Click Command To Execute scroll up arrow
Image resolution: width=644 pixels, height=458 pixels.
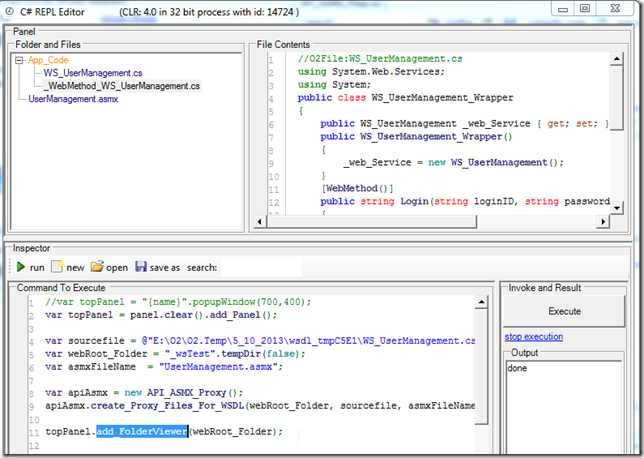481,302
